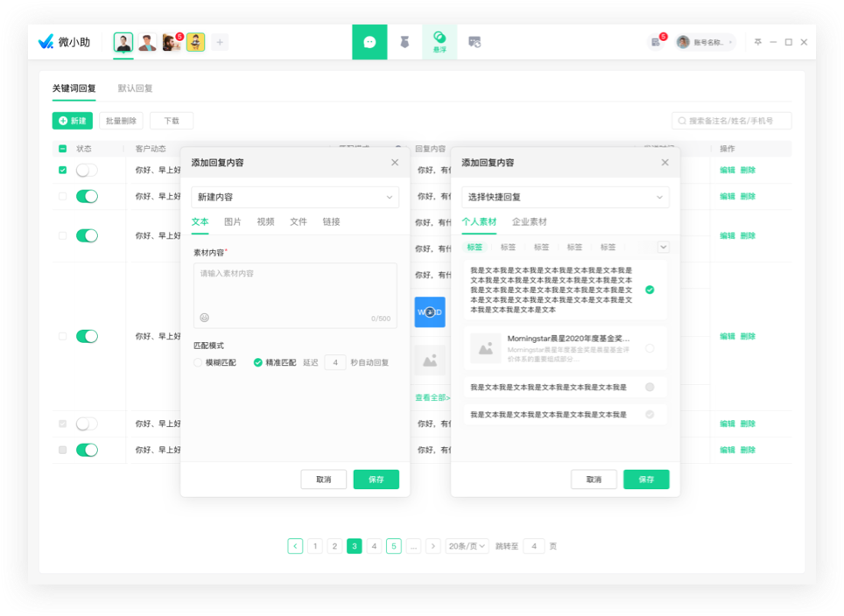The image size is (844, 616).
Task: Click the 素材内容 text input area
Action: (x=295, y=289)
